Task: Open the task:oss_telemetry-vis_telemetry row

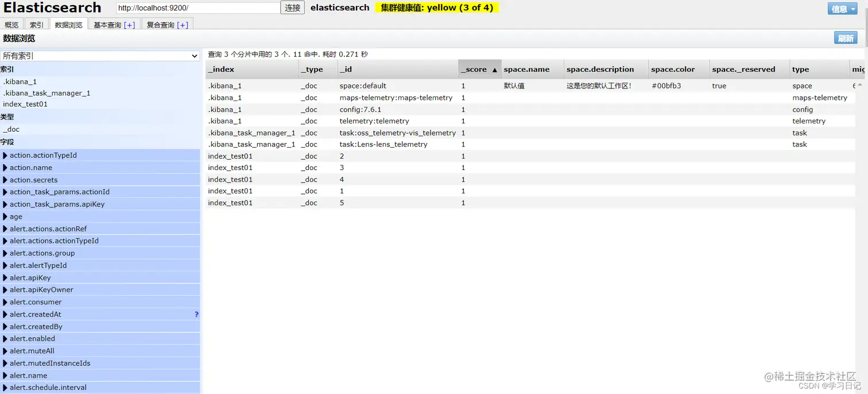Action: [x=530, y=133]
